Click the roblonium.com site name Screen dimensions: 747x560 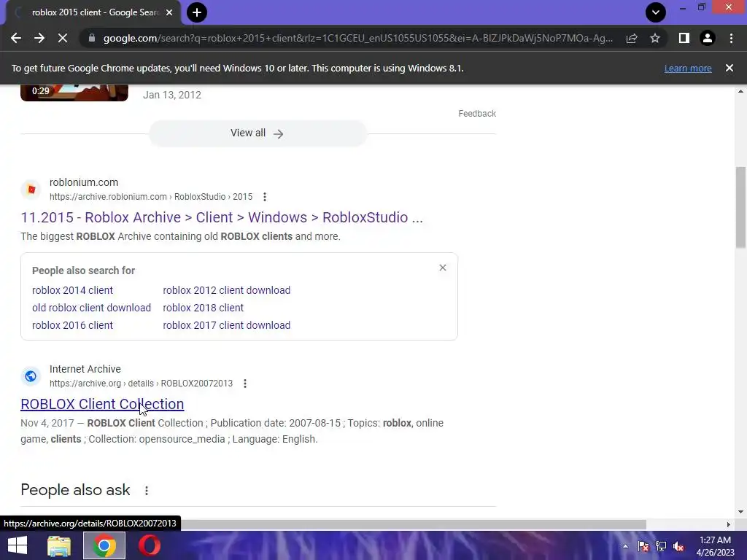84,182
